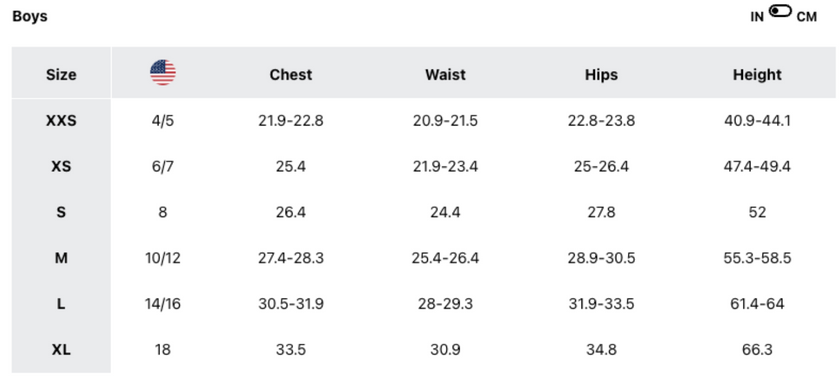
Task: Select the XS size row label
Action: 61,167
